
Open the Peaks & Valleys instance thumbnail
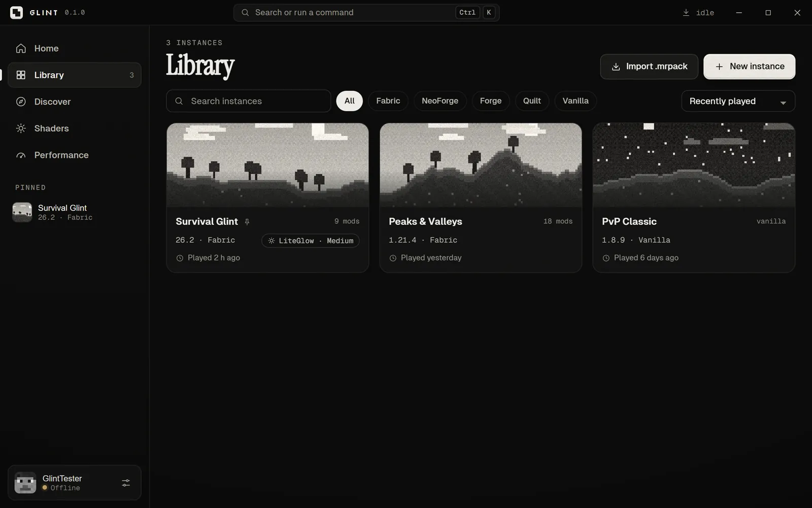click(x=481, y=165)
